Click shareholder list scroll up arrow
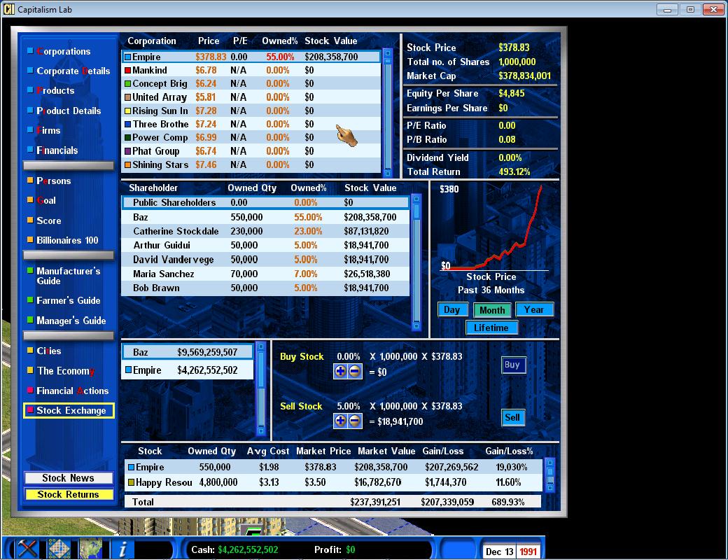The height and width of the screenshot is (560, 728). [x=416, y=199]
